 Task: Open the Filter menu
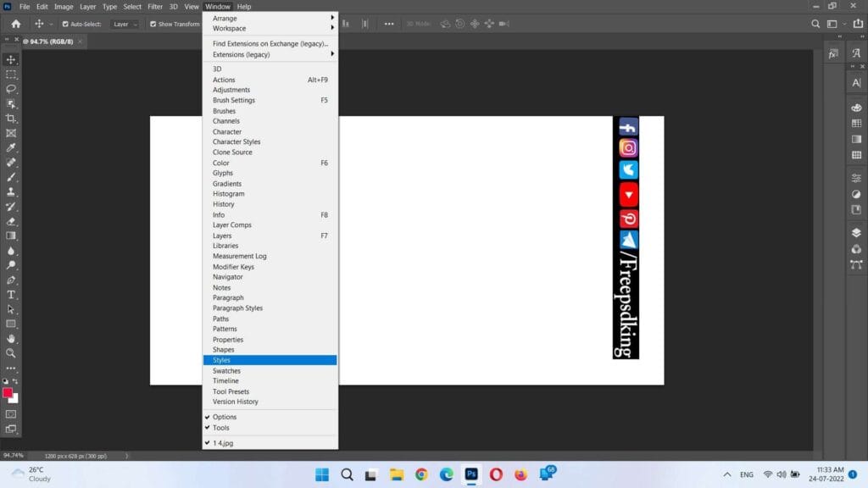tap(155, 6)
